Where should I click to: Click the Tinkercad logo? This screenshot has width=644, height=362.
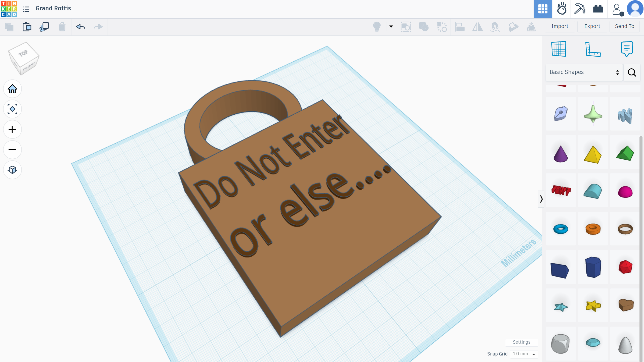pyautogui.click(x=9, y=9)
